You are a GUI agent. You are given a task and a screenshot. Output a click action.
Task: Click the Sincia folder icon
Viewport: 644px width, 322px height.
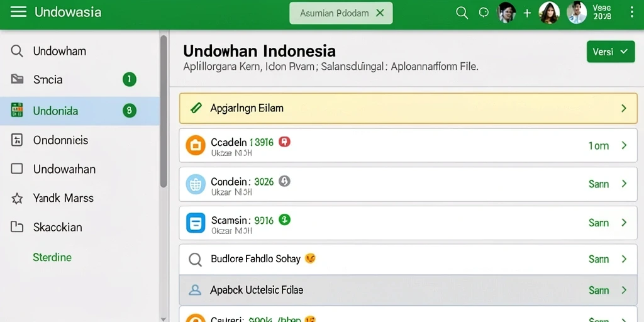[17, 79]
